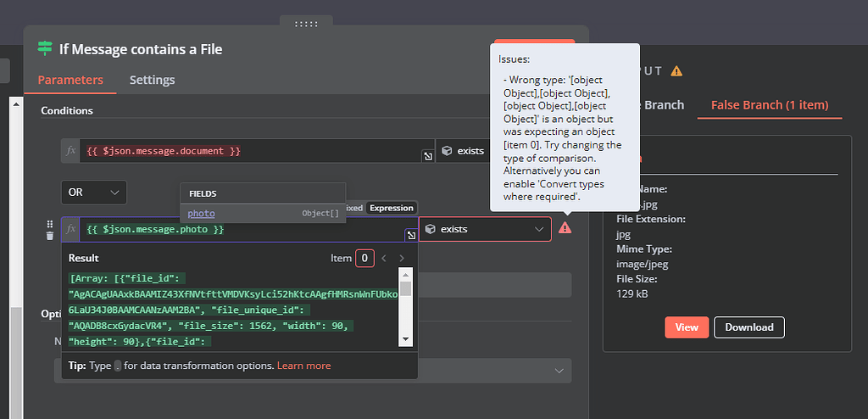Click the photo field suggestion
Image resolution: width=868 pixels, height=419 pixels.
coord(201,214)
